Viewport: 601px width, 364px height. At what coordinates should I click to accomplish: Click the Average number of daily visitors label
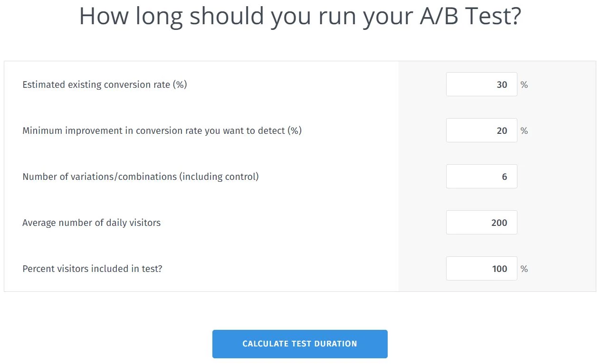(x=91, y=223)
